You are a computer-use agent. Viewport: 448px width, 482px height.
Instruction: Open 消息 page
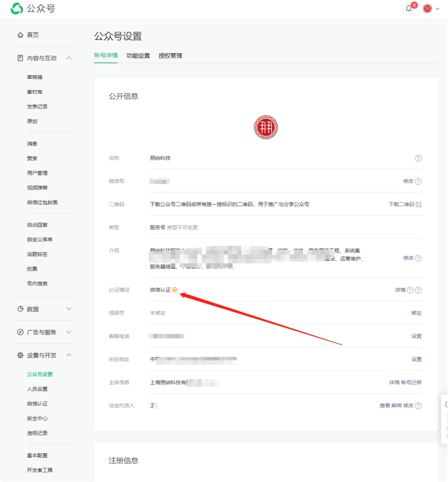(32, 144)
